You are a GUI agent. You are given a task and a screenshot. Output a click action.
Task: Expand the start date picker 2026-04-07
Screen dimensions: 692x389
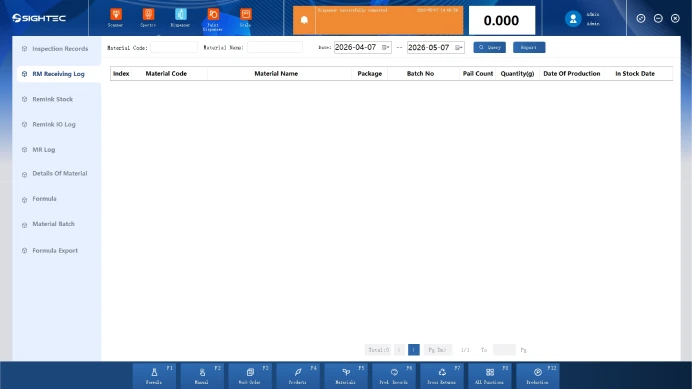pyautogui.click(x=386, y=47)
